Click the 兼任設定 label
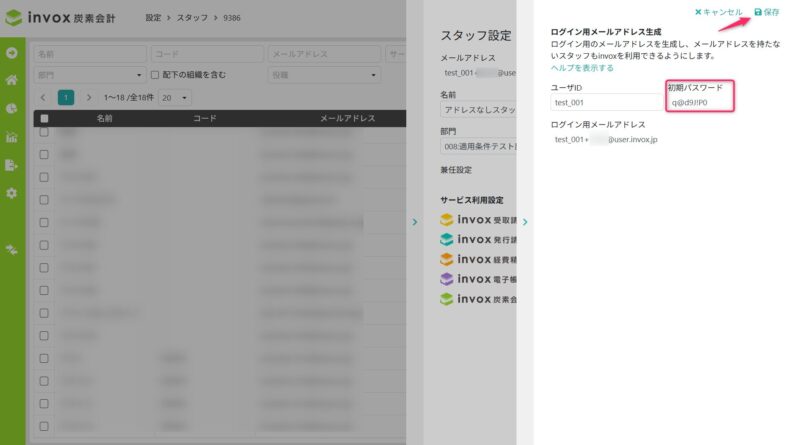 pos(456,170)
